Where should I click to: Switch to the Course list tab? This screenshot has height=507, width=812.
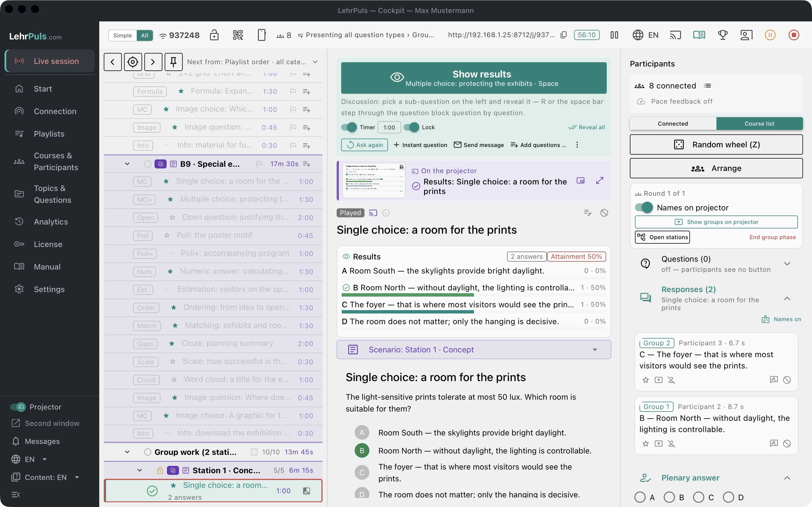pos(759,124)
